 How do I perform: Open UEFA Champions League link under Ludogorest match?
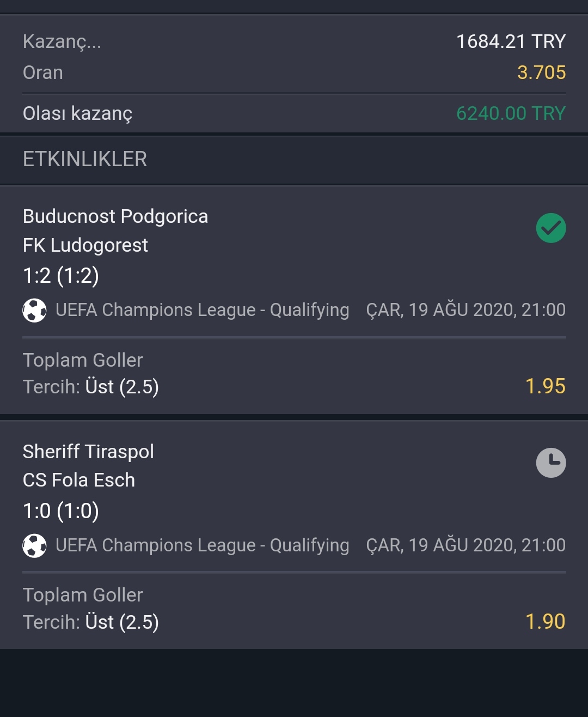tap(203, 310)
